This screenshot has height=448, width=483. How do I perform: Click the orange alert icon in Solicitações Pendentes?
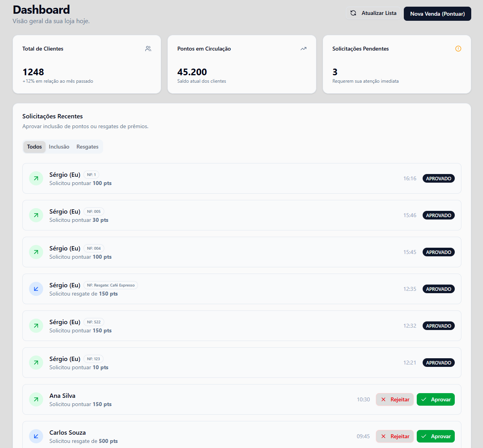click(458, 49)
